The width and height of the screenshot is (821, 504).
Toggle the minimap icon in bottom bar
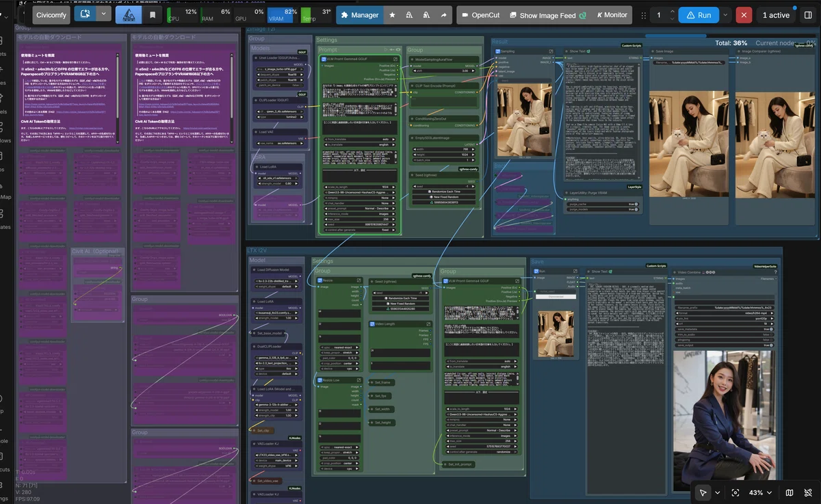coord(790,492)
